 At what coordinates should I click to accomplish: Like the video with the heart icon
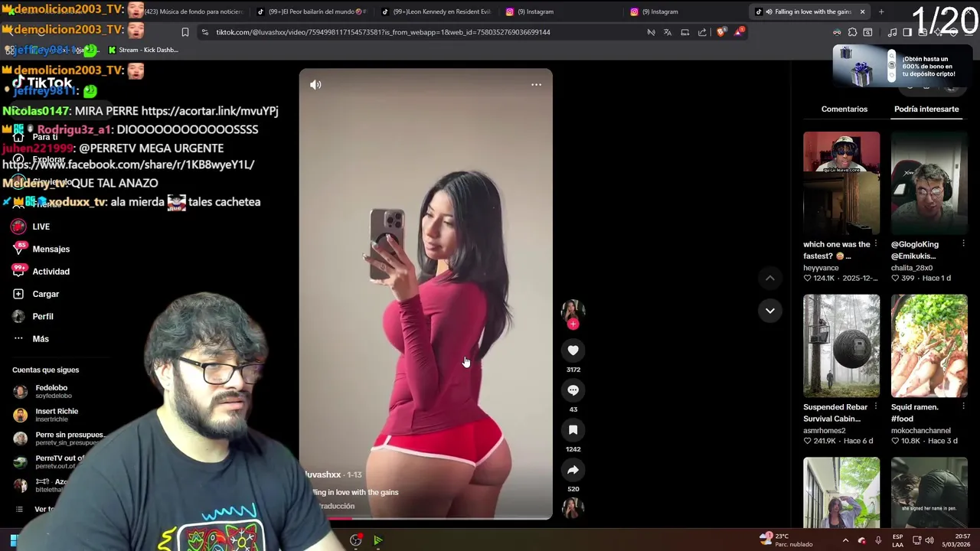[573, 350]
